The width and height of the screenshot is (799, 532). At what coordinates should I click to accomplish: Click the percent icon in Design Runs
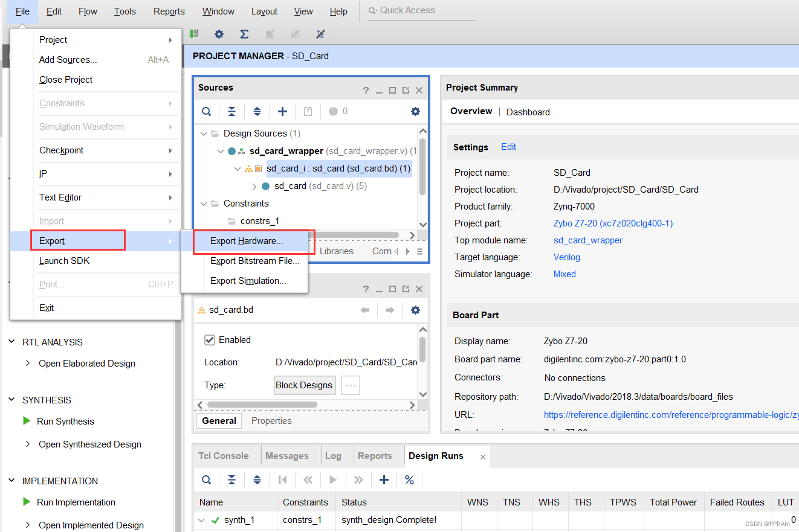(x=409, y=480)
